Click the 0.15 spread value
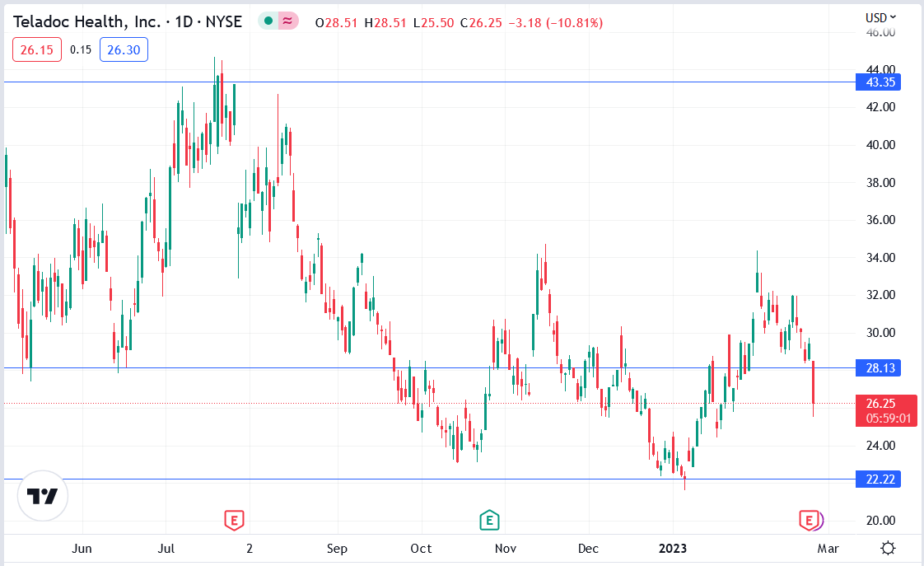Viewport: 924px width, 566px height. [81, 49]
